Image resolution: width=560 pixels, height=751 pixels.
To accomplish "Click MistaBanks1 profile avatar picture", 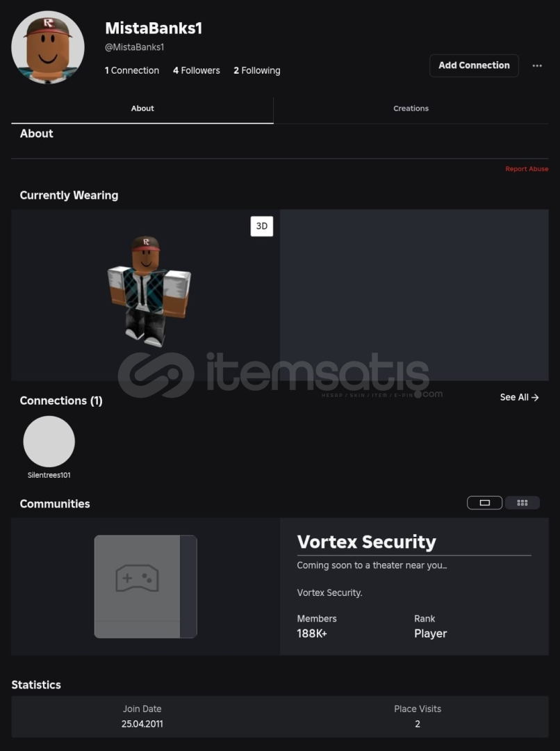I will tap(48, 47).
